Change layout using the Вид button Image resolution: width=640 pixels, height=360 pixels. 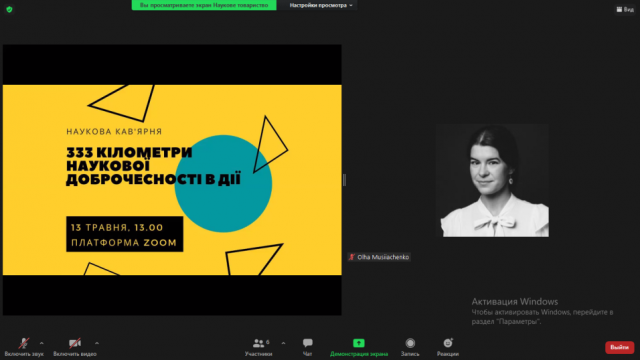click(625, 9)
